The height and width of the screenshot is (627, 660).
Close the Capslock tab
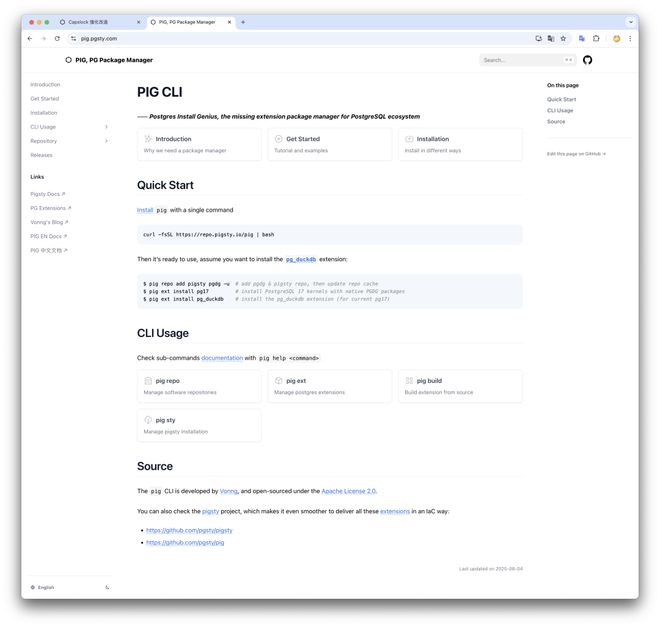point(138,22)
